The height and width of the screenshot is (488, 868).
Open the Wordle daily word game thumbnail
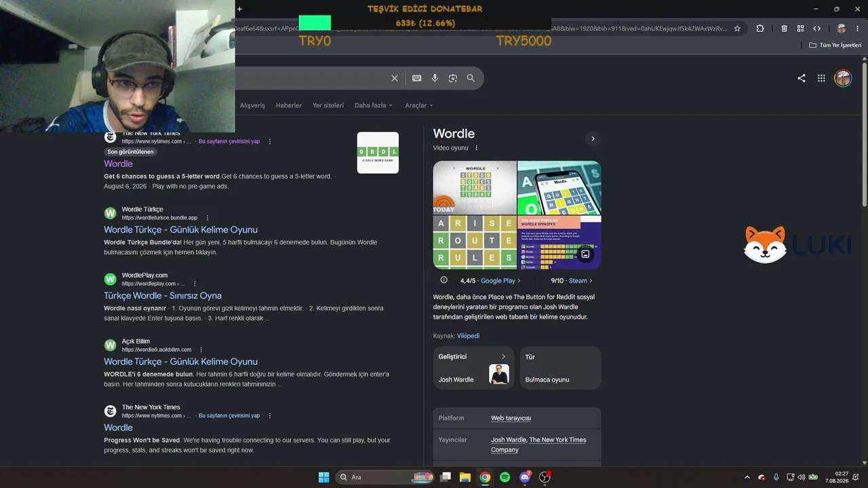pos(378,152)
